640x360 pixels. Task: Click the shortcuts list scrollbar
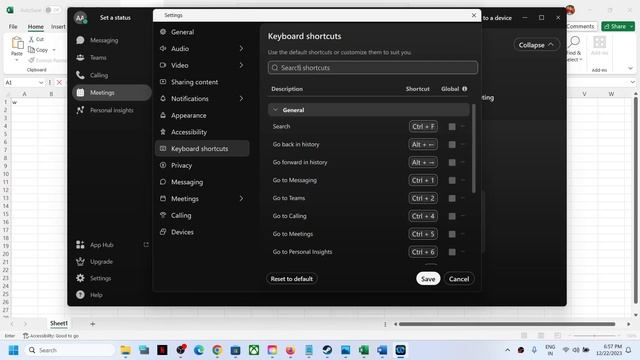pos(473,149)
